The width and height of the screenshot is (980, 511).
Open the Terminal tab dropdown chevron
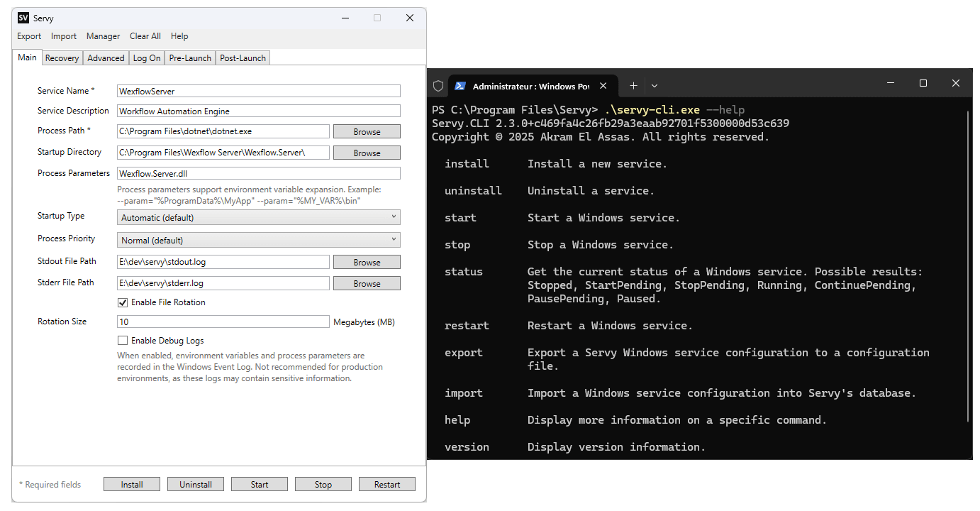tap(654, 85)
